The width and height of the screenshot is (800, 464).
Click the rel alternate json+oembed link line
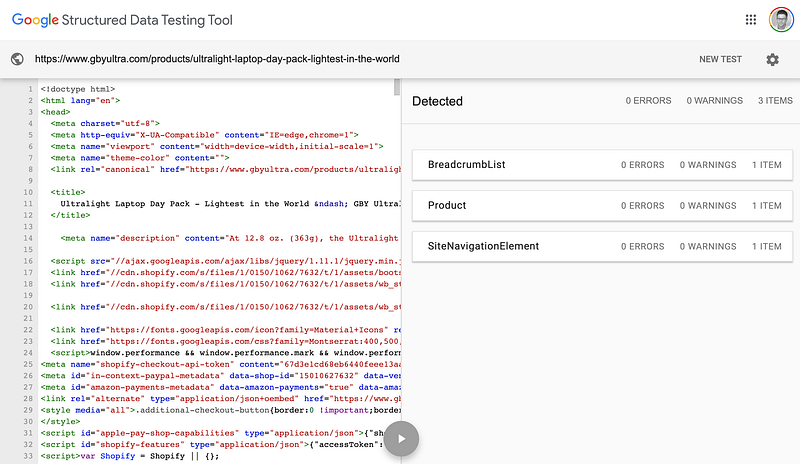coord(221,399)
